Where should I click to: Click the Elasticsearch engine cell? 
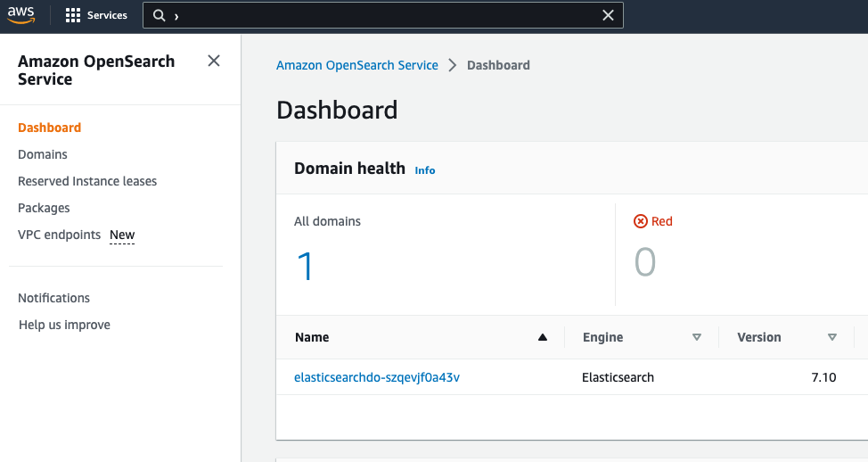point(618,377)
